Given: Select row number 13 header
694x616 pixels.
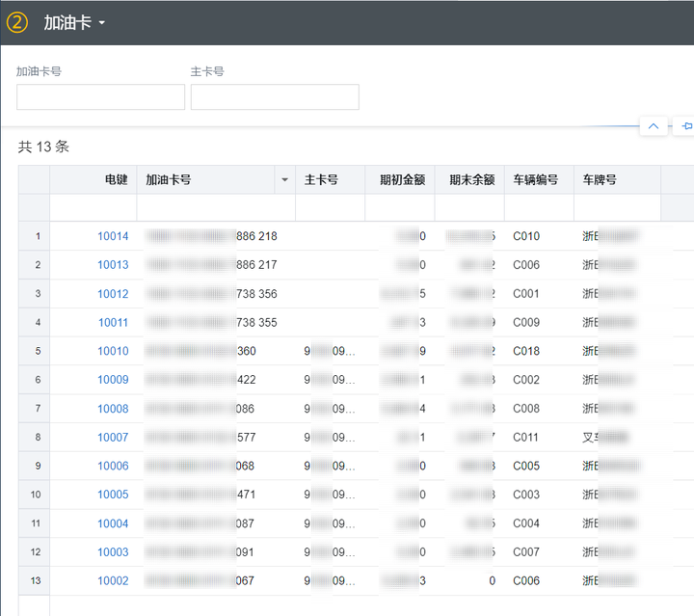Looking at the screenshot, I should click(x=34, y=580).
